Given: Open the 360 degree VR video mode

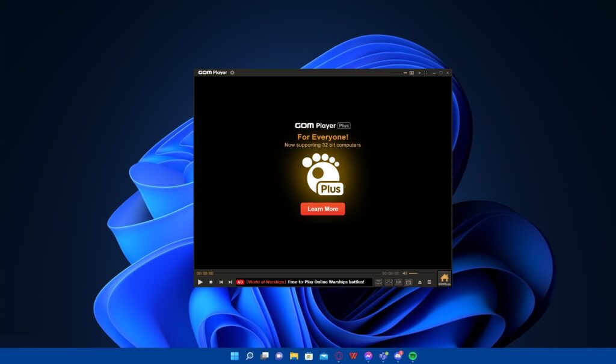Looking at the screenshot, I should pyautogui.click(x=378, y=282).
